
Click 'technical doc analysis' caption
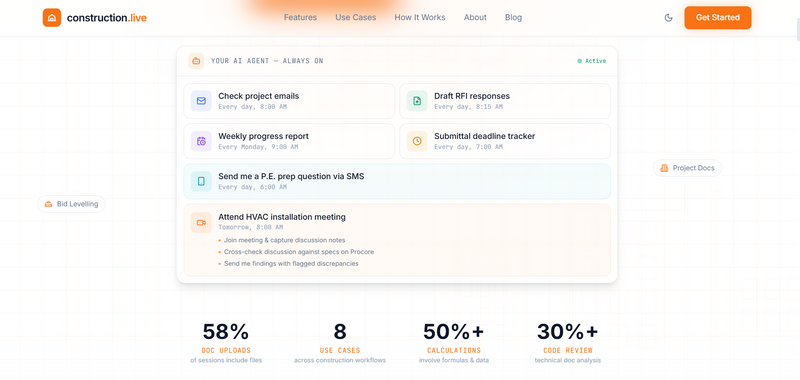(x=567, y=361)
